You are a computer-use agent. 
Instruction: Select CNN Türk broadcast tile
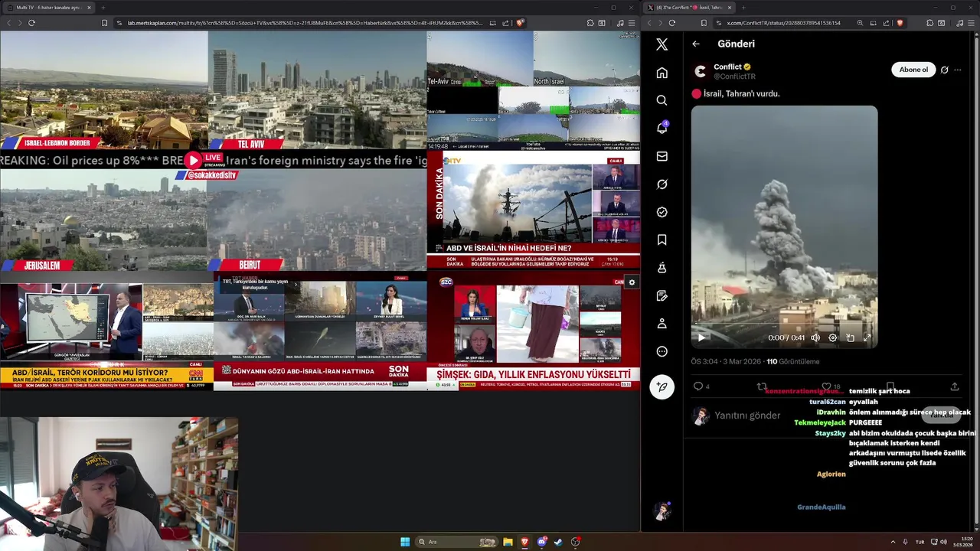[x=106, y=336]
